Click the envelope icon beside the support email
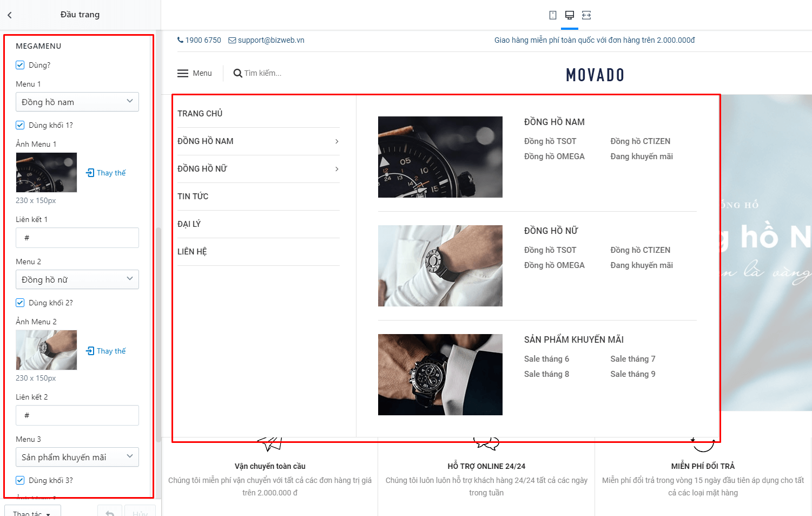 point(232,40)
